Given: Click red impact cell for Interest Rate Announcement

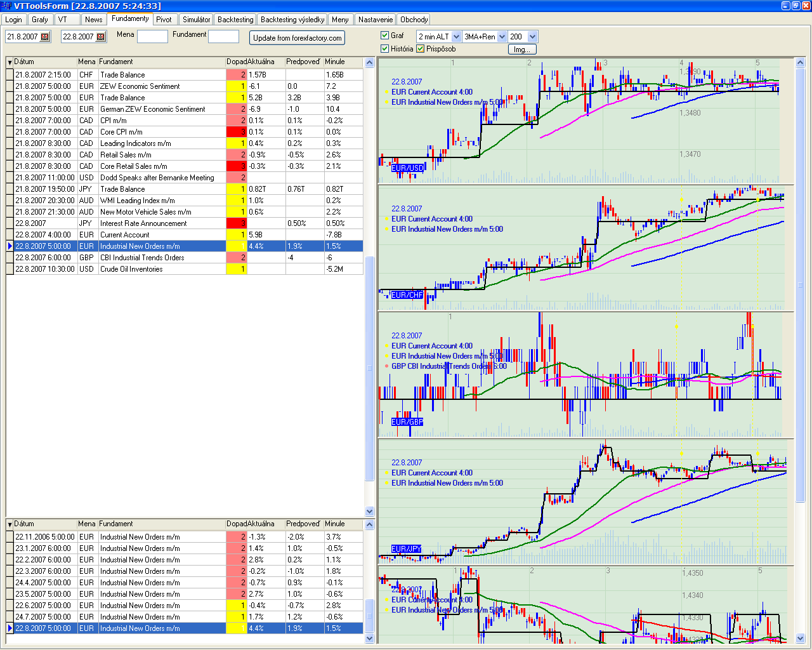Looking at the screenshot, I should (x=236, y=223).
